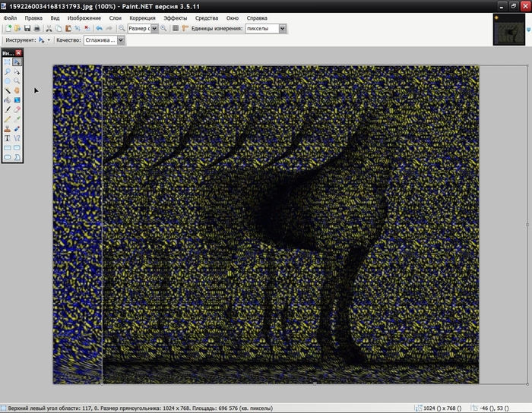Toggle the rulers display
Screen dimensions: 532x413
click(185, 28)
